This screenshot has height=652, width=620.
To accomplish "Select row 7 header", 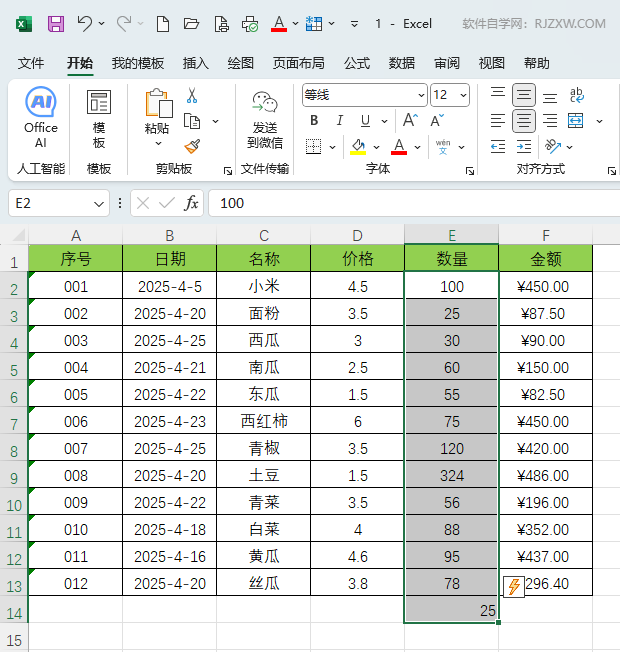I will (14, 423).
